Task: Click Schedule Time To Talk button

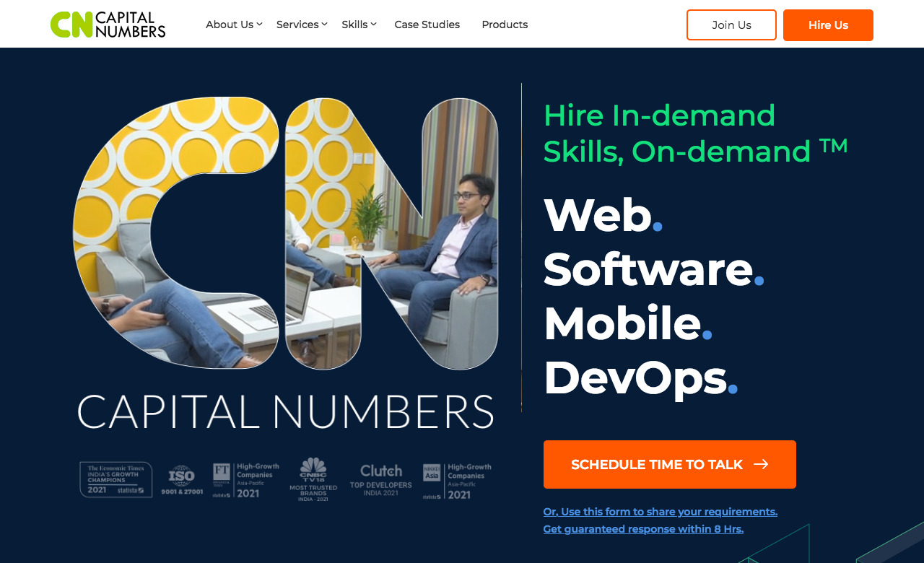Action: click(670, 465)
